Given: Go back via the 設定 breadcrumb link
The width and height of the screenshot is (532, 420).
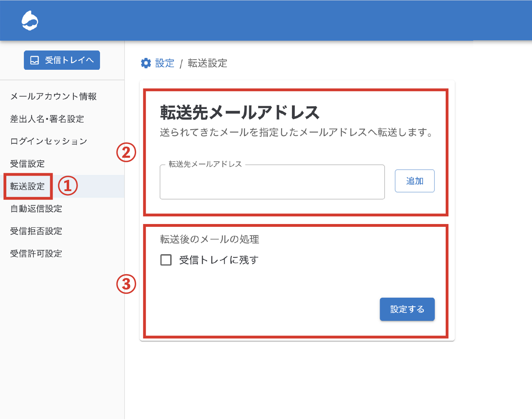Looking at the screenshot, I should point(165,63).
